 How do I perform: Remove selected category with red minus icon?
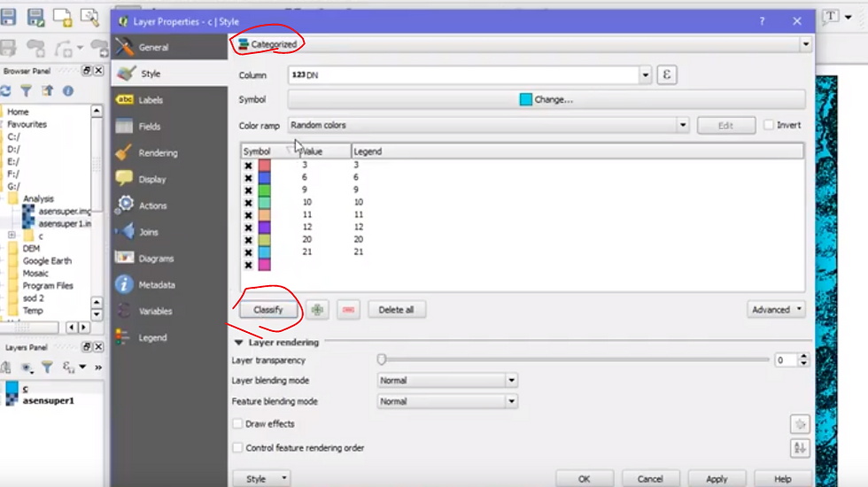[348, 310]
